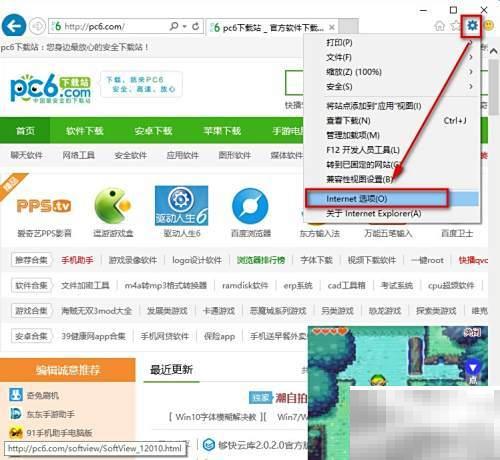The image size is (500, 460).
Task: Click the erp系统 link
Action: tap(298, 285)
